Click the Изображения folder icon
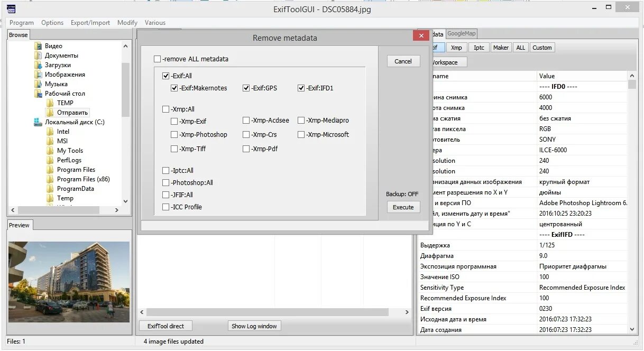 click(x=38, y=75)
